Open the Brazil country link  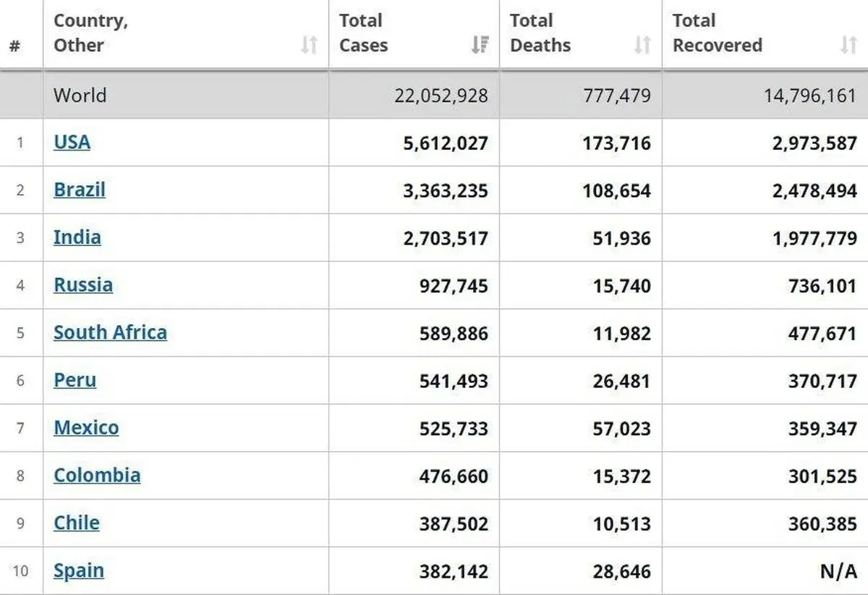coord(80,190)
